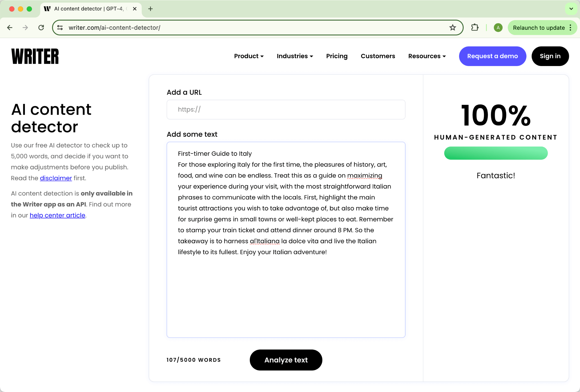The image size is (580, 392).
Task: Click the 'HUMAN-GENERATED CONTENT' label
Action: 496,137
